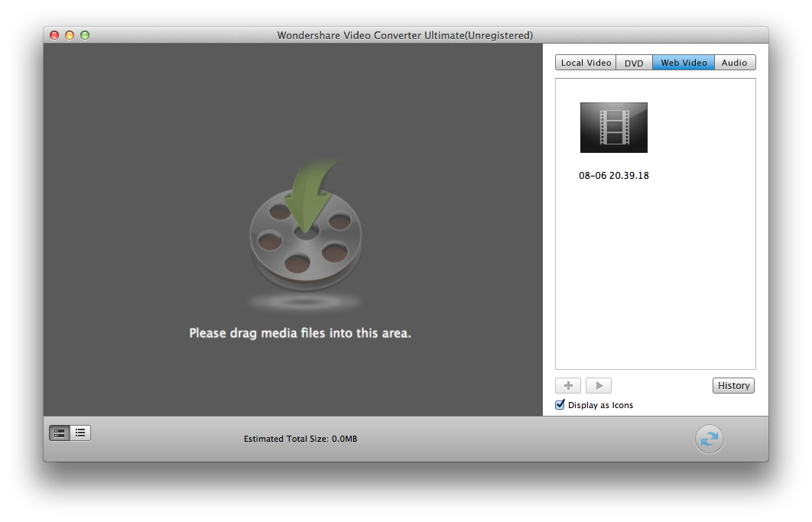
Task: Switch to the detailed list view icon
Action: 60,433
